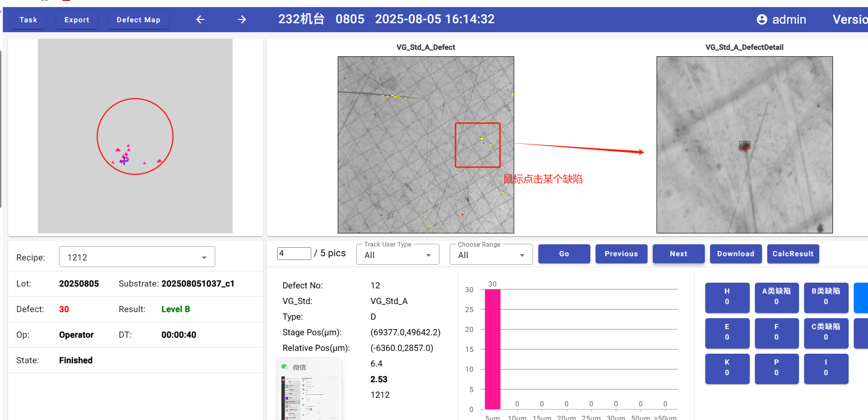Select the C类缺陷 classification button

point(825,332)
